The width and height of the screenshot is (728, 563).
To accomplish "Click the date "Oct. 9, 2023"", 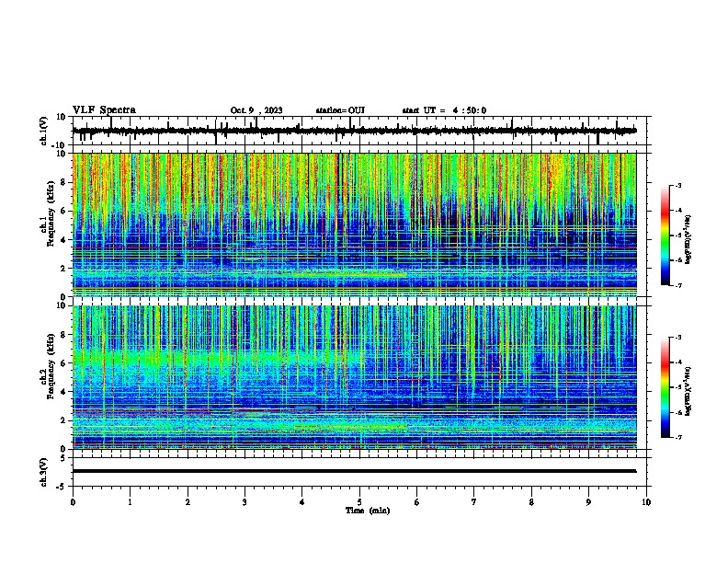I will (x=256, y=110).
